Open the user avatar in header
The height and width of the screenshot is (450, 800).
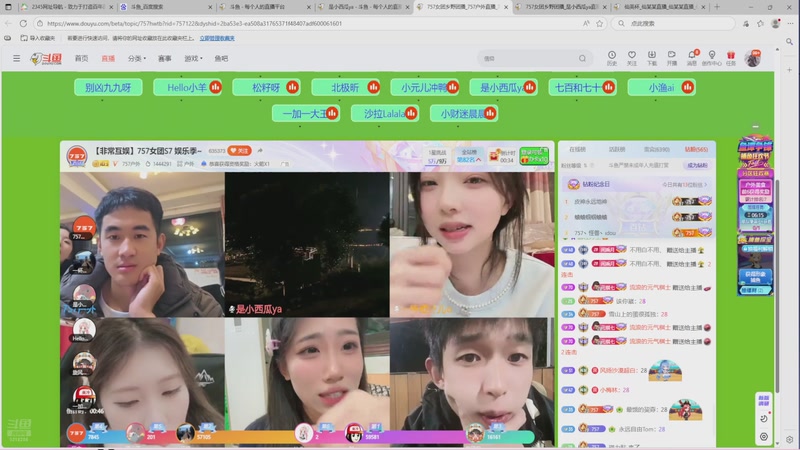click(752, 58)
